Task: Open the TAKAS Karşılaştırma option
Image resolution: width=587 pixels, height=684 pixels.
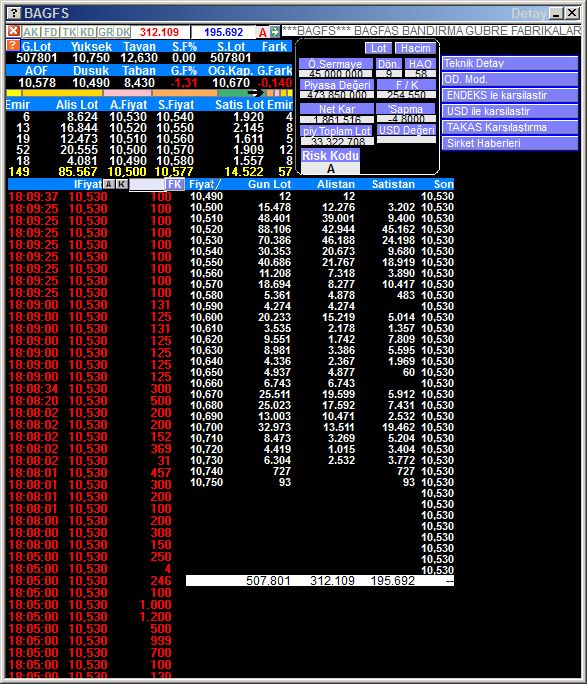Action: (510, 127)
